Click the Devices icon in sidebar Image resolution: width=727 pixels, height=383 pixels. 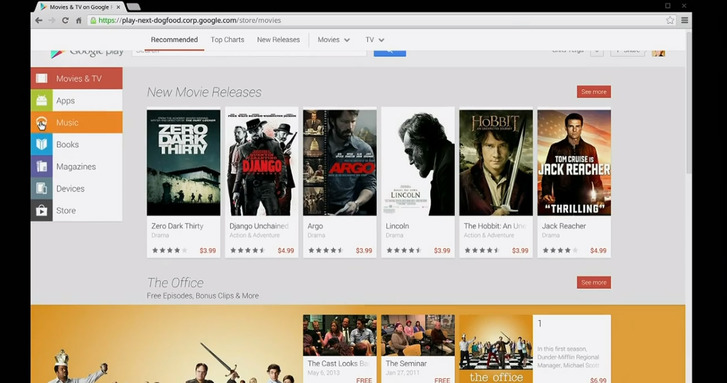(x=42, y=188)
